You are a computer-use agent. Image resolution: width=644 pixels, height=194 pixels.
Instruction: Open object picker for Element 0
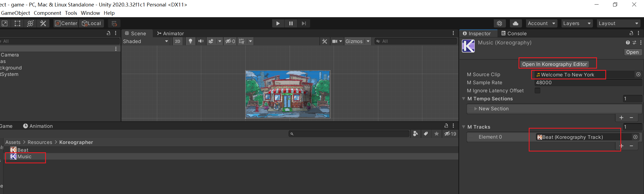point(635,137)
